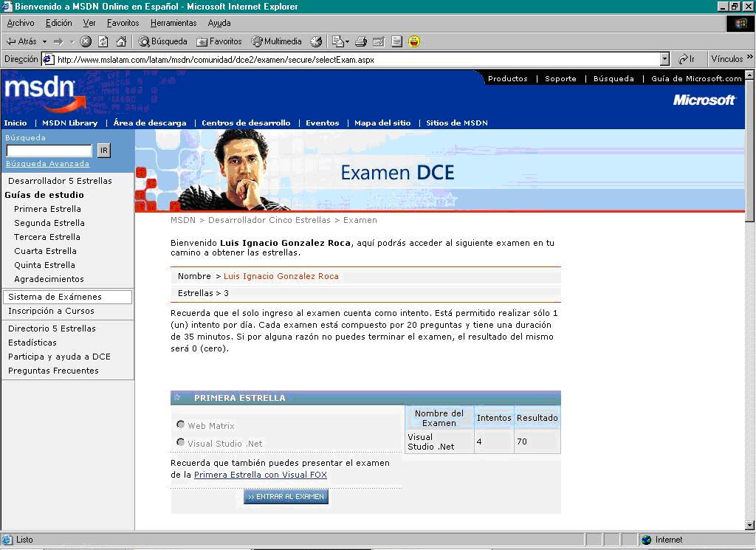This screenshot has width=756, height=550.
Task: Open the Atrás history dropdown arrow
Action: coord(44,41)
